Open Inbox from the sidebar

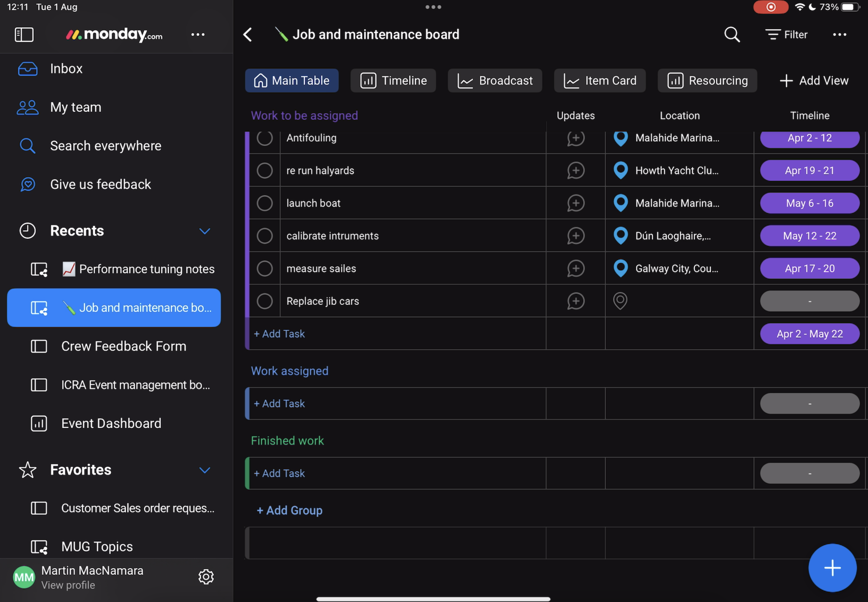[x=66, y=69]
